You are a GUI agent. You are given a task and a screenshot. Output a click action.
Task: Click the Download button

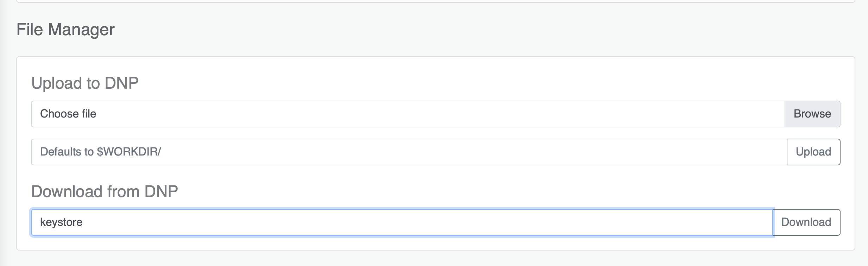(x=806, y=222)
